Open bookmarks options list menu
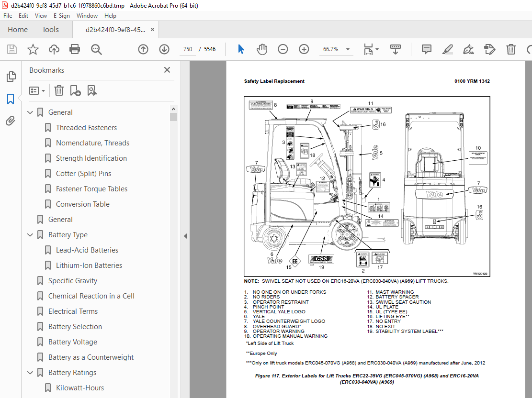 coord(37,90)
